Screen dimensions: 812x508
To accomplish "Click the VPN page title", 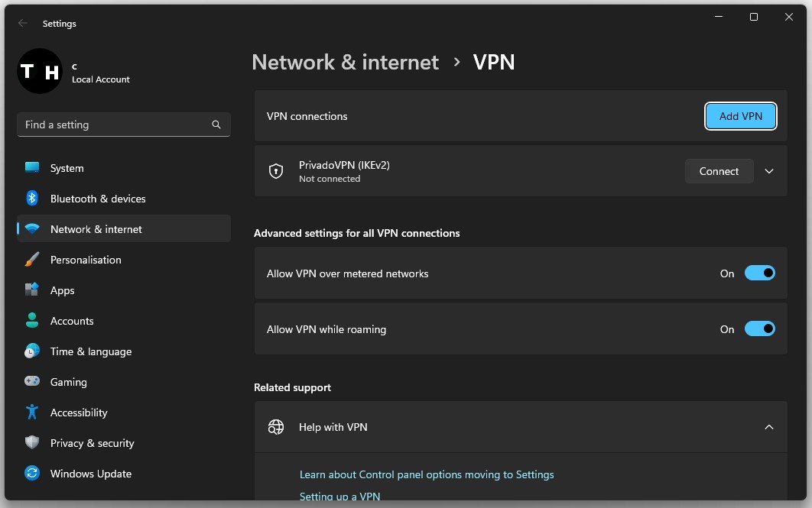I will coord(494,63).
